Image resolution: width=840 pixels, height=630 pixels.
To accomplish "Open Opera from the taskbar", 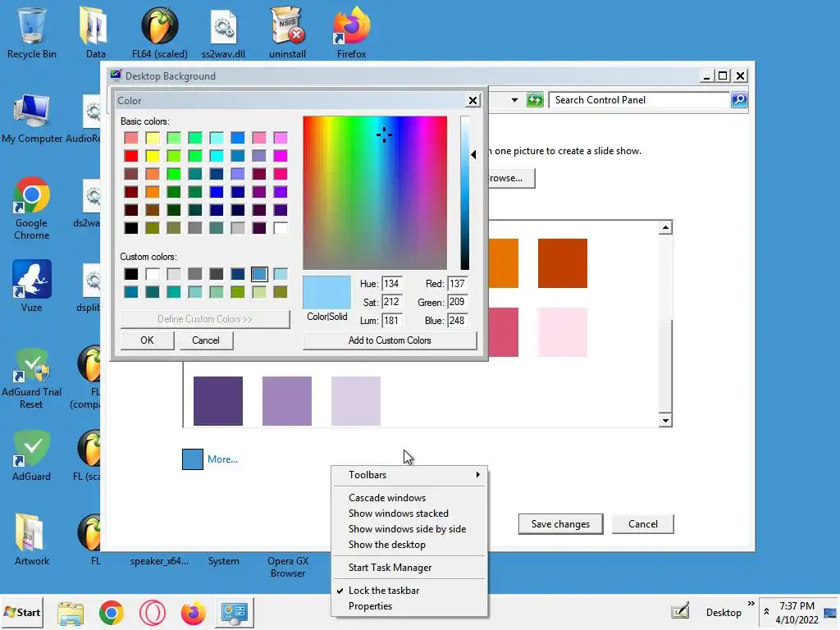I will pos(152,612).
